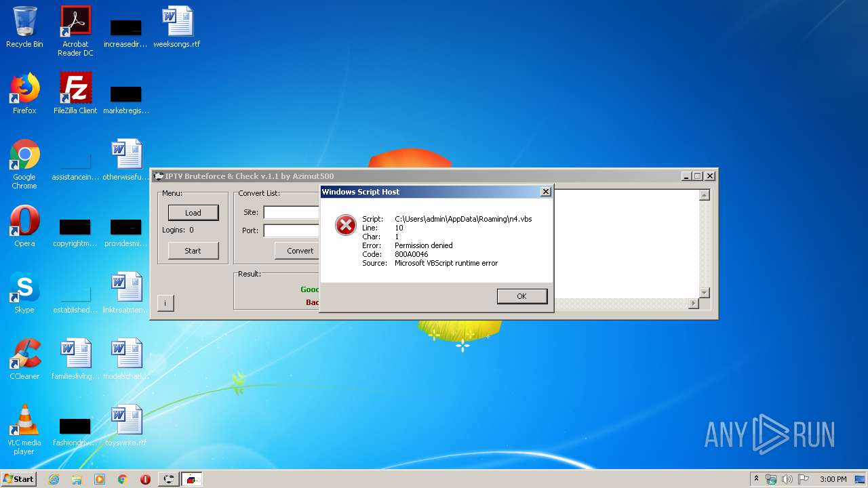The height and width of the screenshot is (488, 868).
Task: Open the Action Center flag icon
Action: coord(803,479)
